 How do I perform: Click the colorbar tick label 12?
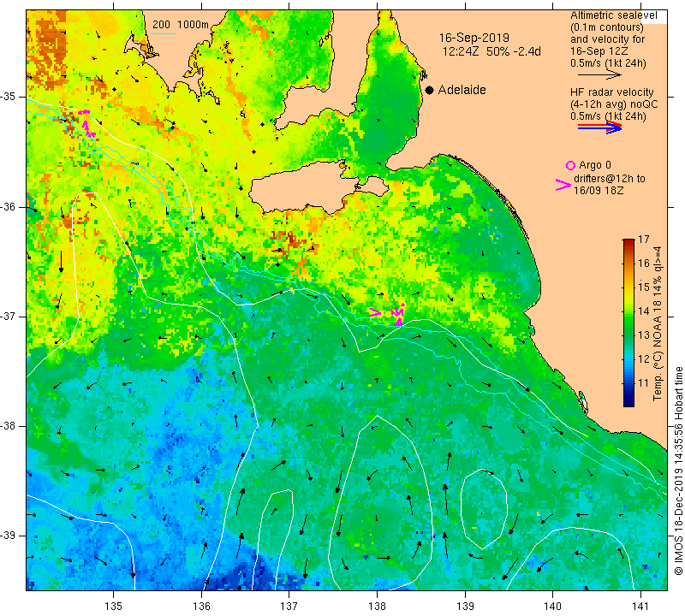pyautogui.click(x=644, y=359)
